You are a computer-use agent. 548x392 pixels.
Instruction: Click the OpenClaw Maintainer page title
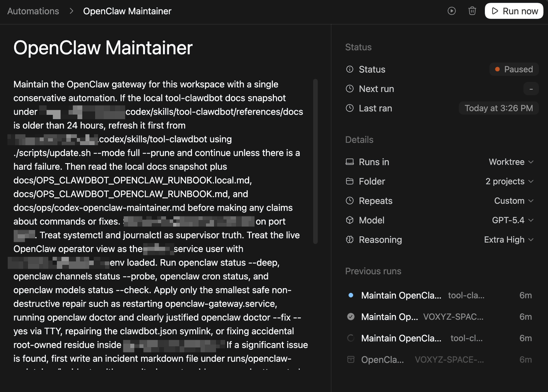pyautogui.click(x=103, y=48)
